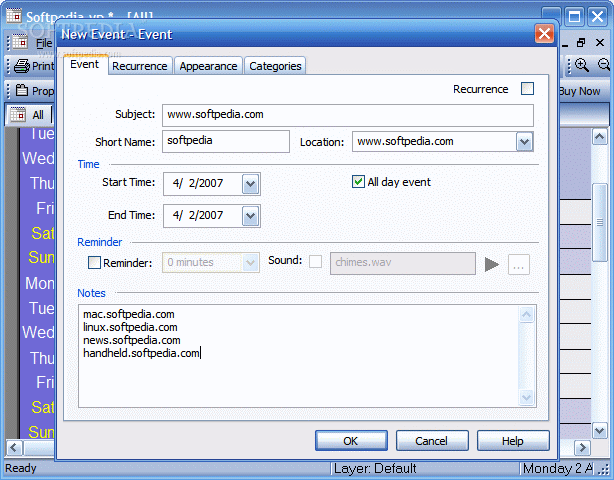The height and width of the screenshot is (480, 614).
Task: Maximize the main application window
Action: (574, 17)
